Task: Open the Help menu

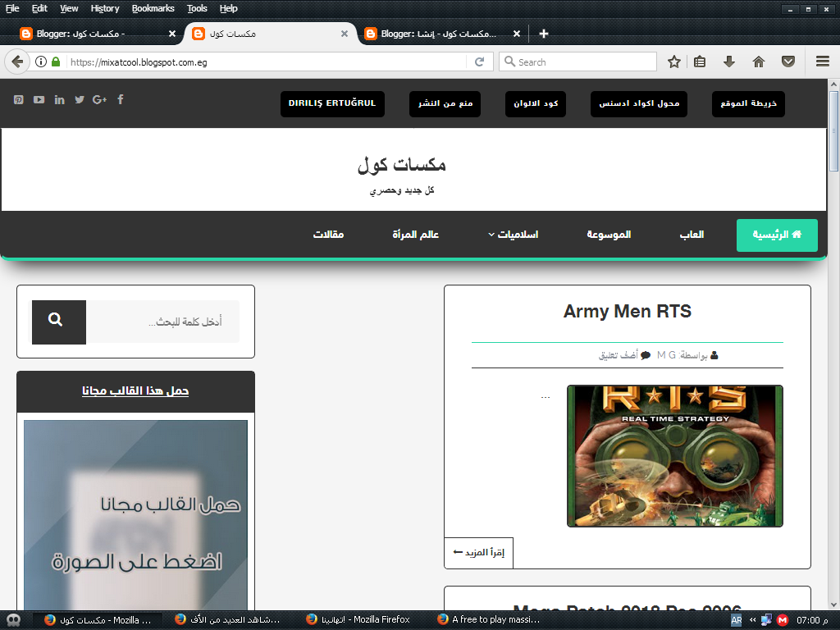Action: [x=228, y=8]
